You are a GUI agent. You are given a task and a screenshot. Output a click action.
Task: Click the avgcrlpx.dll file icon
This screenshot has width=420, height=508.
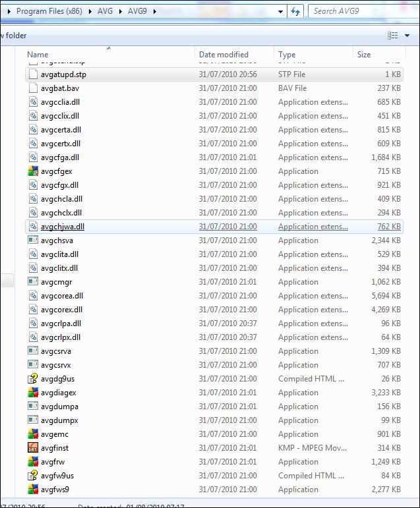33,337
